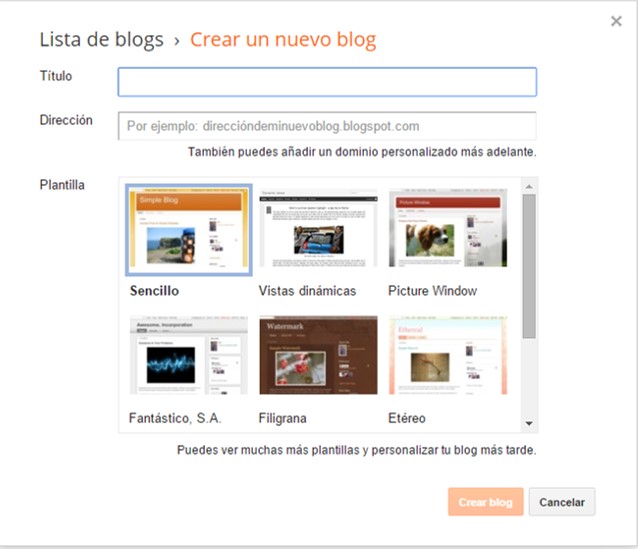Choose the Vistas dinámicas template thumbnail
Screen dimensions: 638x549
coord(318,228)
